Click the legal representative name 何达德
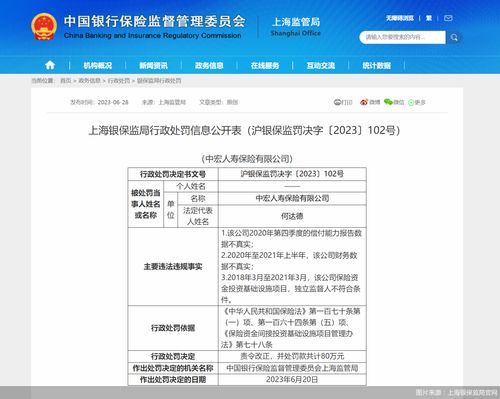This screenshot has width=500, height=399. coord(292,216)
